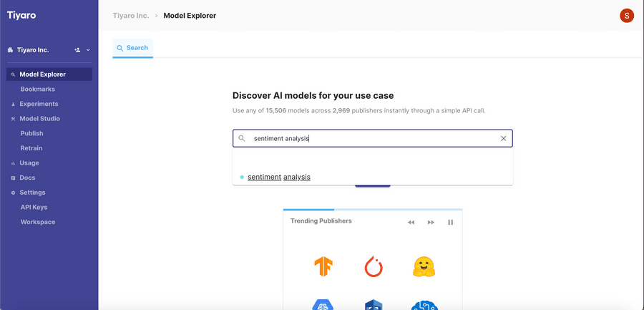The image size is (644, 310).
Task: Open the Hugging Face publisher emoji logo
Action: coord(424,266)
